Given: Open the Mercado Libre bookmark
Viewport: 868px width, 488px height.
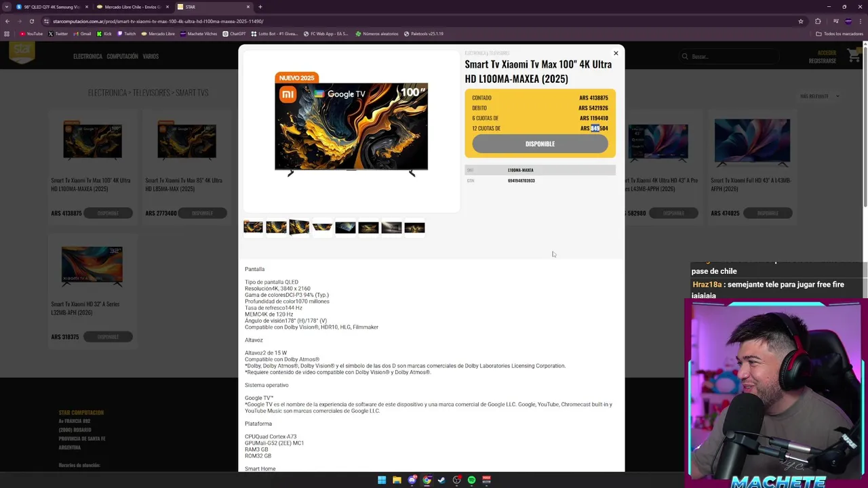Looking at the screenshot, I should click(x=158, y=33).
